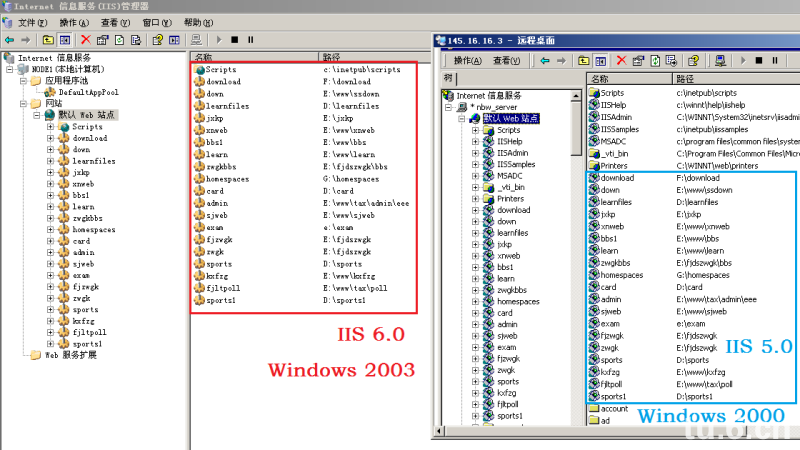Screen dimensions: 800x450
Task: Sort by 名称 column in IIS 6.0 list
Action: coord(254,57)
